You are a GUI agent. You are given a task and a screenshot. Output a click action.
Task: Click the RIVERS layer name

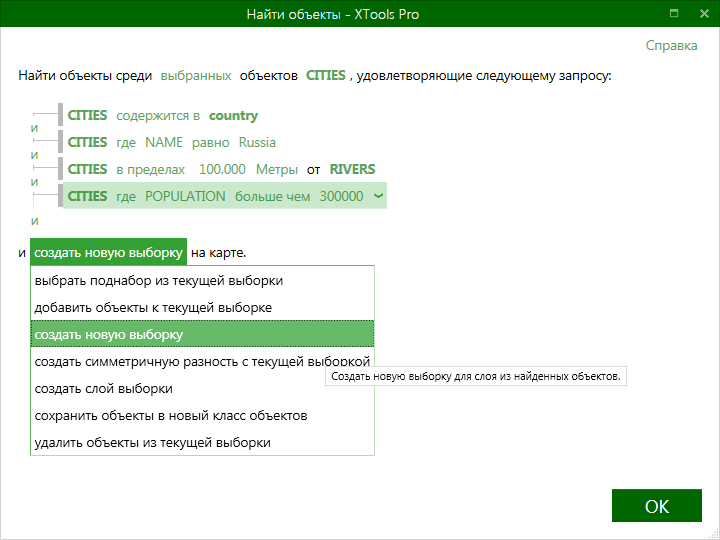click(352, 169)
